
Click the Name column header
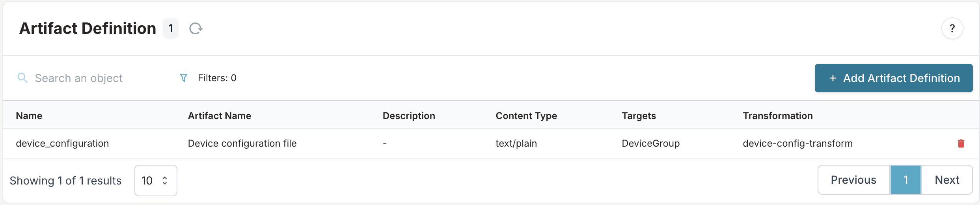click(x=29, y=116)
